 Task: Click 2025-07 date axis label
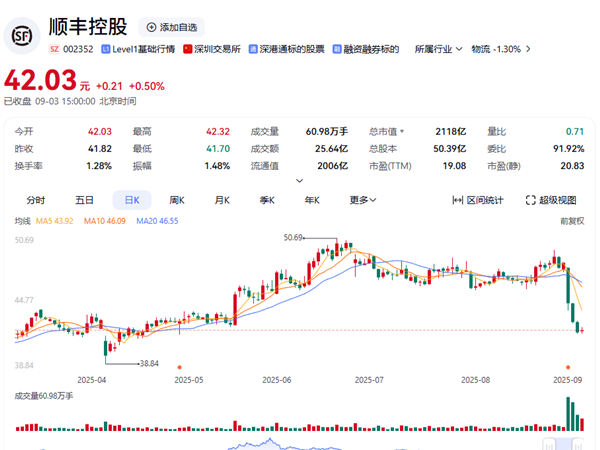tap(369, 380)
